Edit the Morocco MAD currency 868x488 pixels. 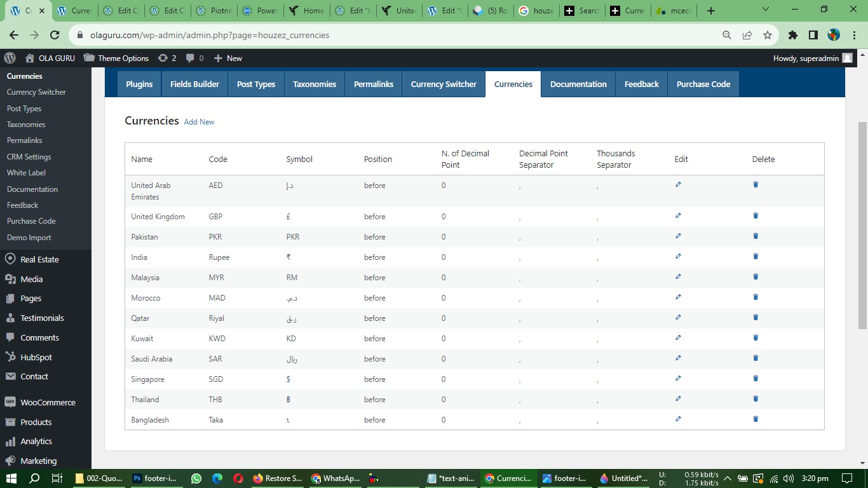coord(678,297)
